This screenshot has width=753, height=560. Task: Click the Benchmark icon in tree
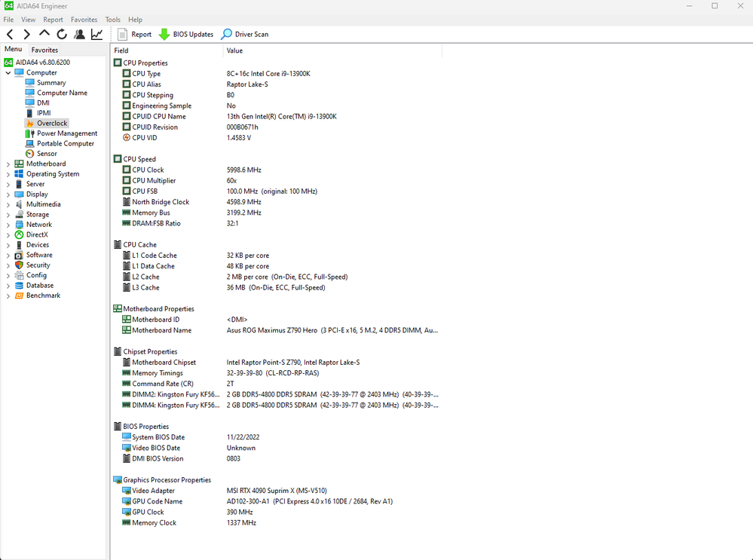(19, 295)
